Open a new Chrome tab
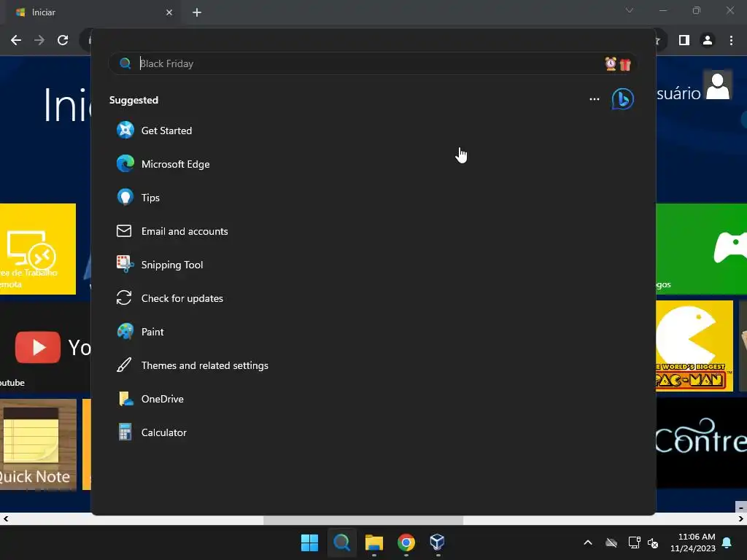 197,12
